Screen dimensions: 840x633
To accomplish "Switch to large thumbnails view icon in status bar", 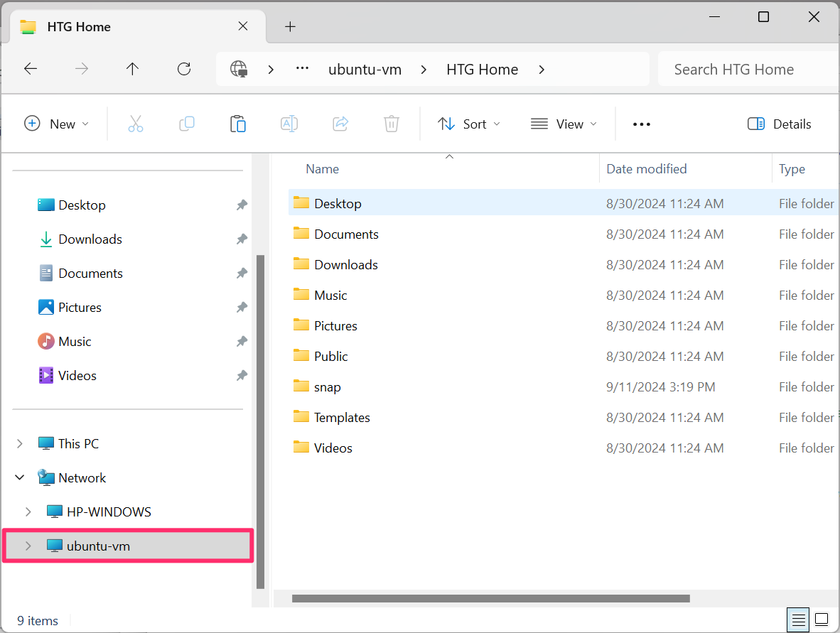I will point(822,620).
